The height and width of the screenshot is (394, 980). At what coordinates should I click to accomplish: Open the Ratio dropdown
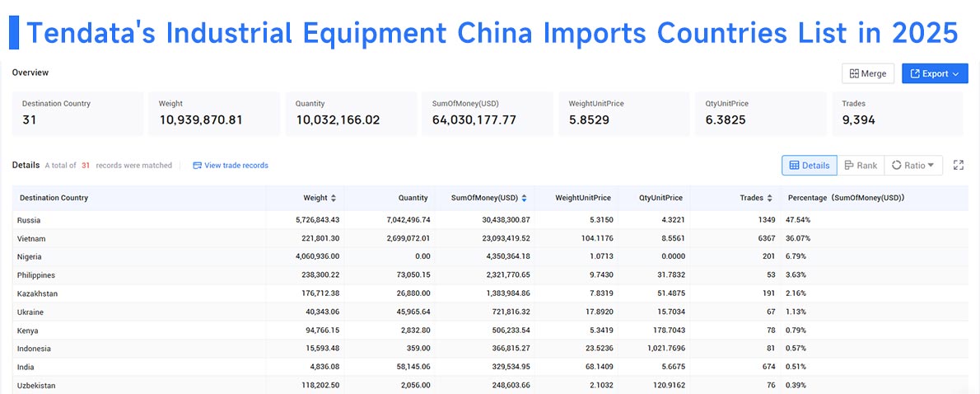913,165
